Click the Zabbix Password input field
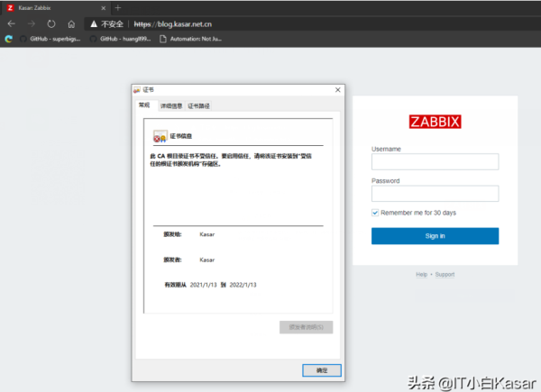The image size is (541, 392). click(435, 194)
